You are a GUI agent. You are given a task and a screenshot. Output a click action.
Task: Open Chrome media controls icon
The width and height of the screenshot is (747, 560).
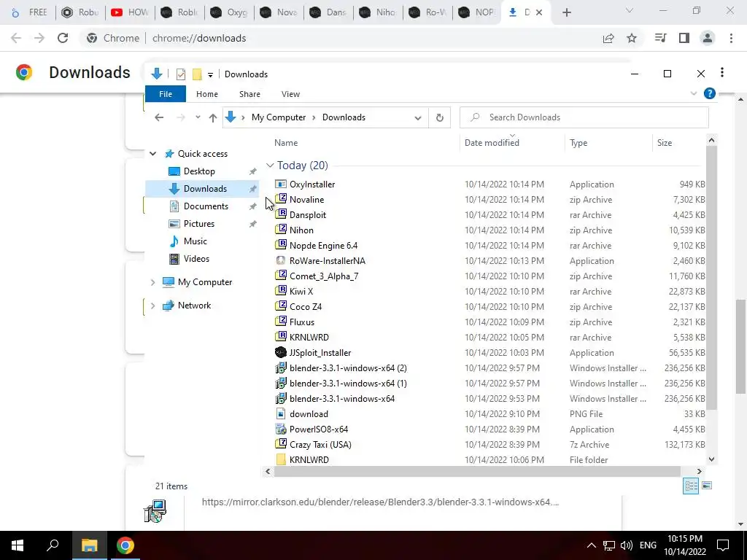coord(660,38)
